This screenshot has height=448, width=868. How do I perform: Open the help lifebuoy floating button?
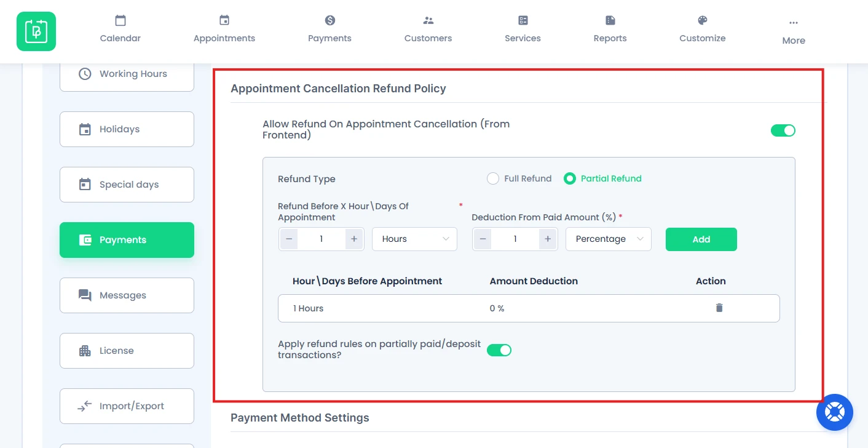click(835, 412)
